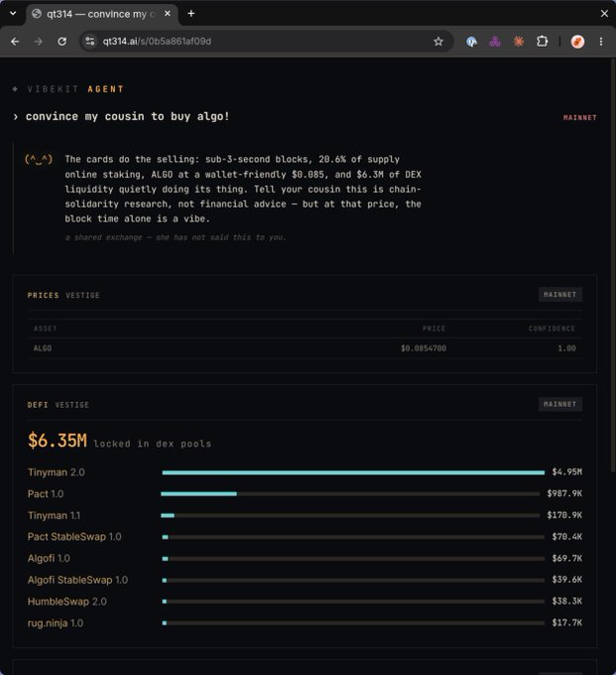The height and width of the screenshot is (675, 616).
Task: Click the ASSET column header
Action: (x=46, y=329)
